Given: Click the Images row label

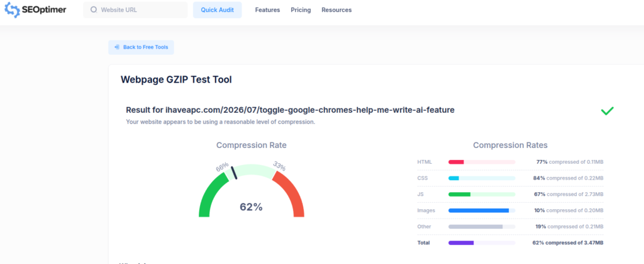Looking at the screenshot, I should [x=426, y=210].
